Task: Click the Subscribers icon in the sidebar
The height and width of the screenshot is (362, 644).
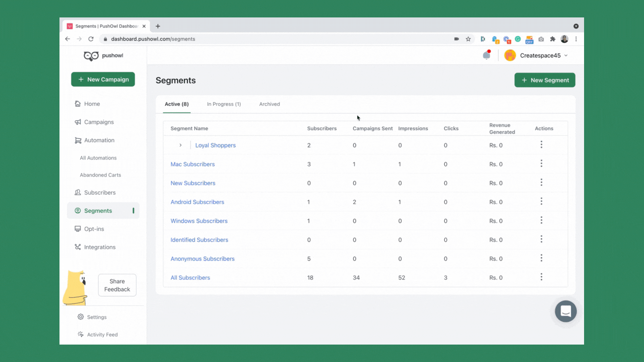Action: [x=78, y=192]
